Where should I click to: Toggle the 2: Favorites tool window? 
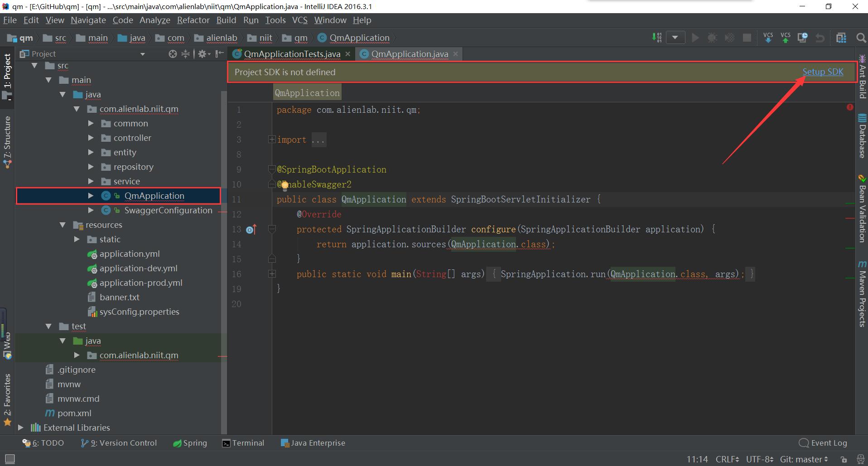tap(7, 400)
